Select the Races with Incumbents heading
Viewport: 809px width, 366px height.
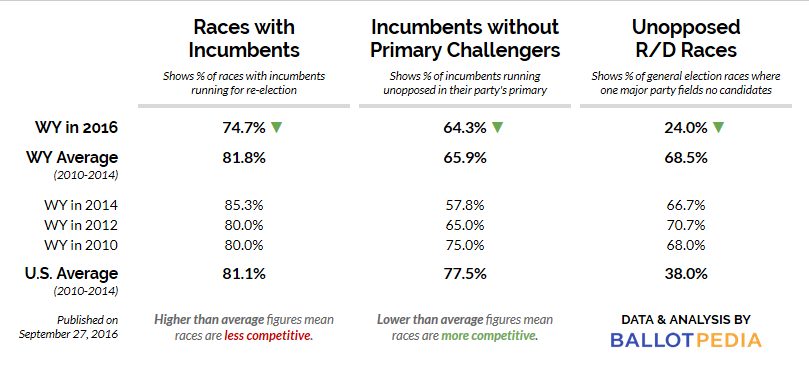244,38
